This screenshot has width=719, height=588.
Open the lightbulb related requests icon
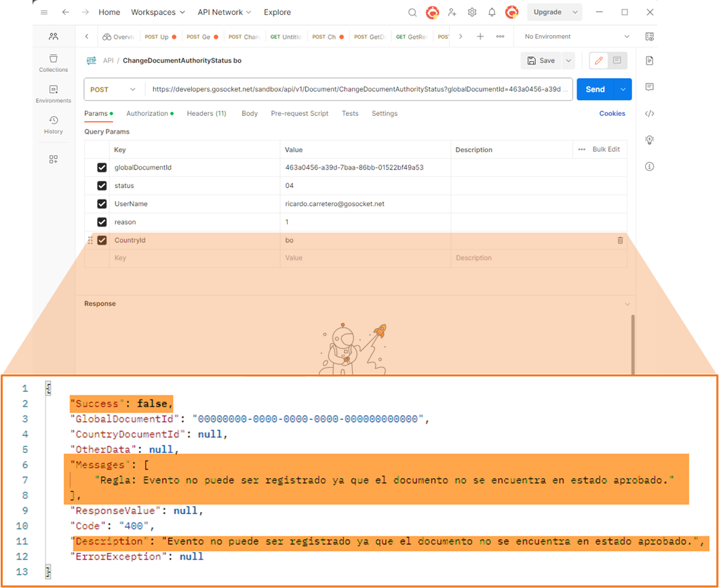point(649,140)
